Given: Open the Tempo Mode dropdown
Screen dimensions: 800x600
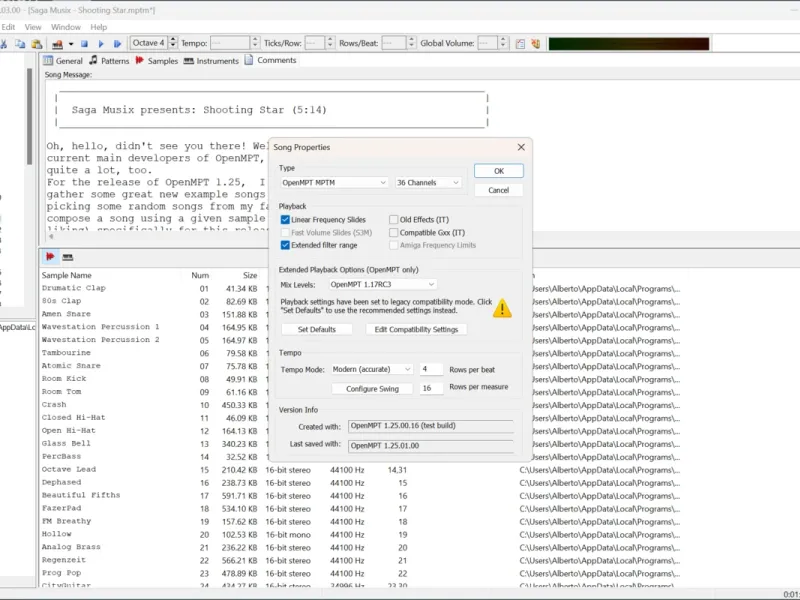Looking at the screenshot, I should [x=372, y=369].
